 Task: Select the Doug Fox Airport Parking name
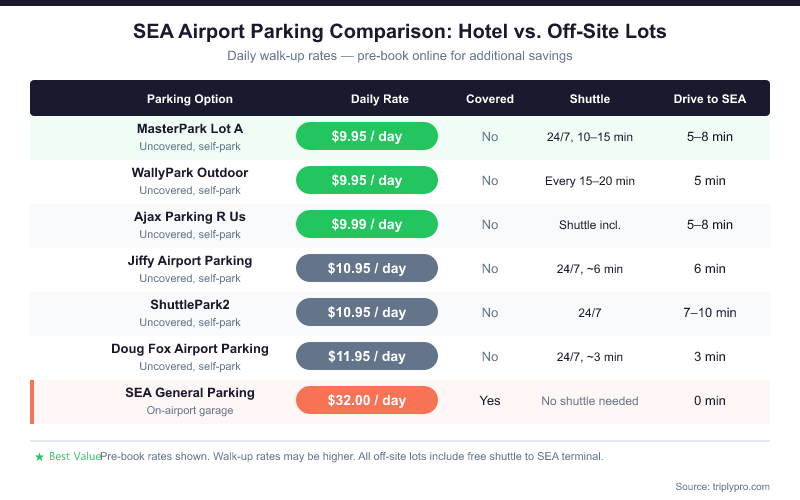(190, 349)
